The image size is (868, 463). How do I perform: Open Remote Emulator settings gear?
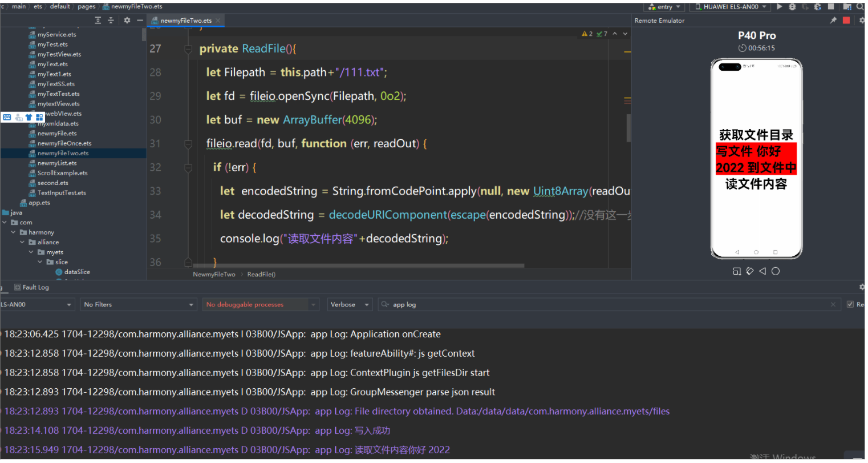(x=862, y=20)
